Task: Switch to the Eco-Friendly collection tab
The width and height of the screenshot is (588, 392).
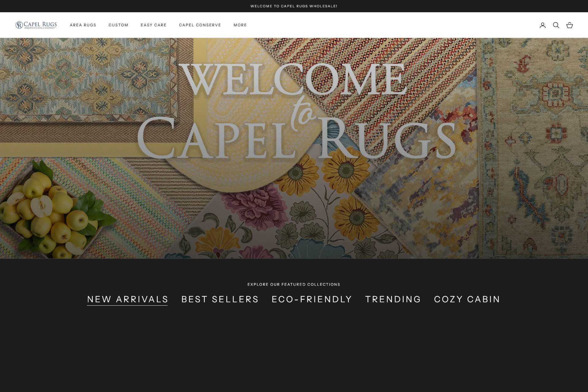Action: tap(312, 299)
